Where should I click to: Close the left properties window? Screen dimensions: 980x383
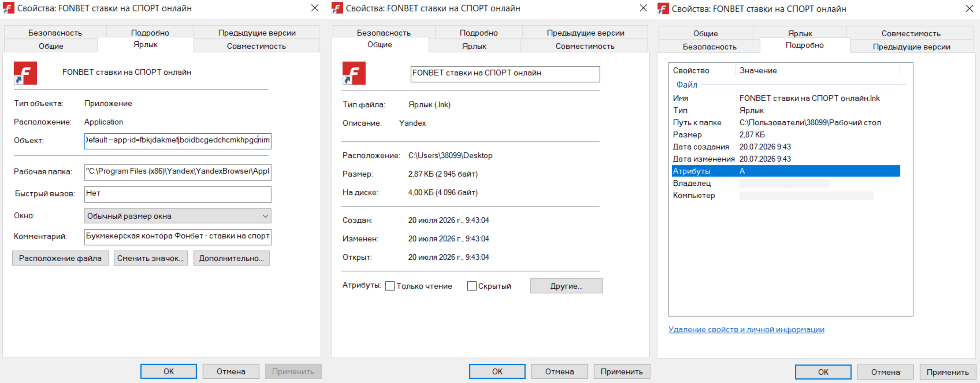tap(315, 8)
